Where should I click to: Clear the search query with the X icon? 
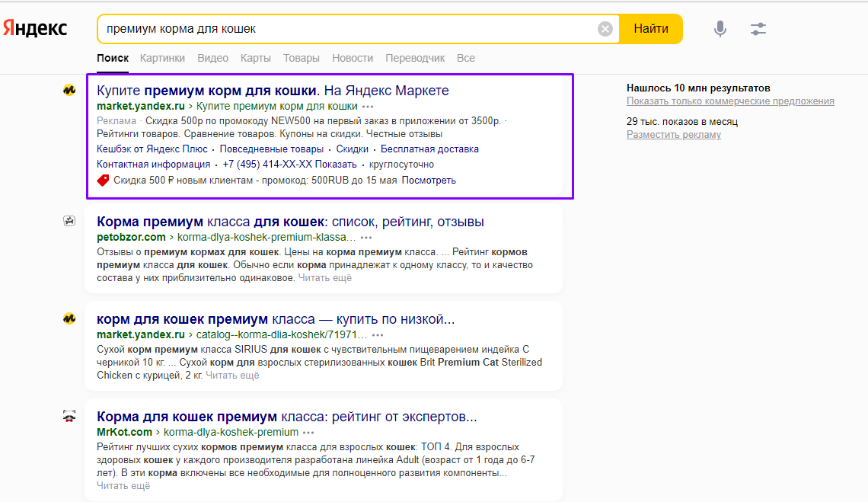(x=605, y=28)
